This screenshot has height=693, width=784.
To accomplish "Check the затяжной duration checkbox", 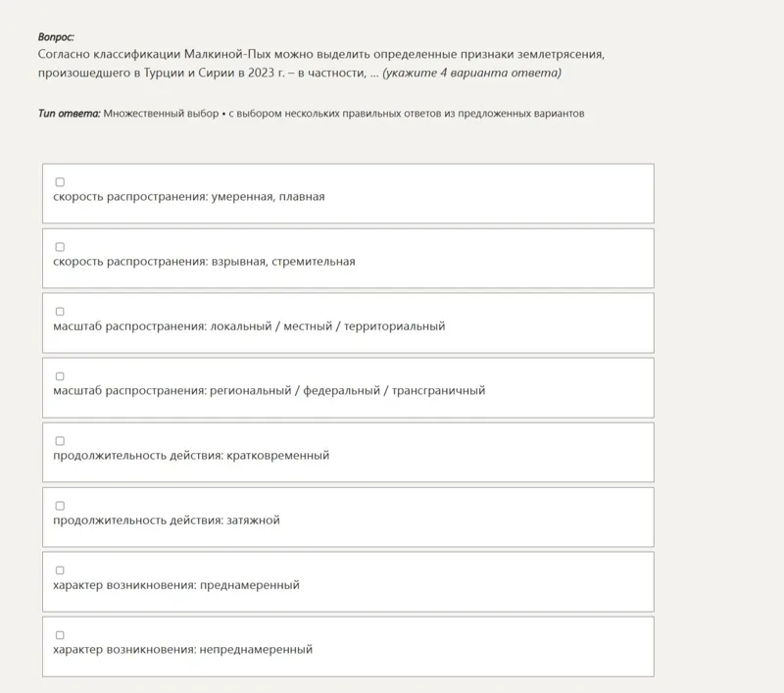I will (60, 506).
